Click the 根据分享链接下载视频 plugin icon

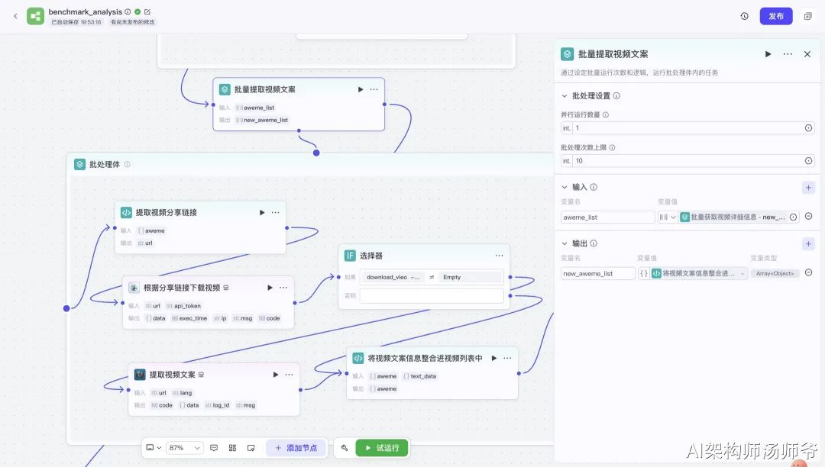(x=134, y=287)
